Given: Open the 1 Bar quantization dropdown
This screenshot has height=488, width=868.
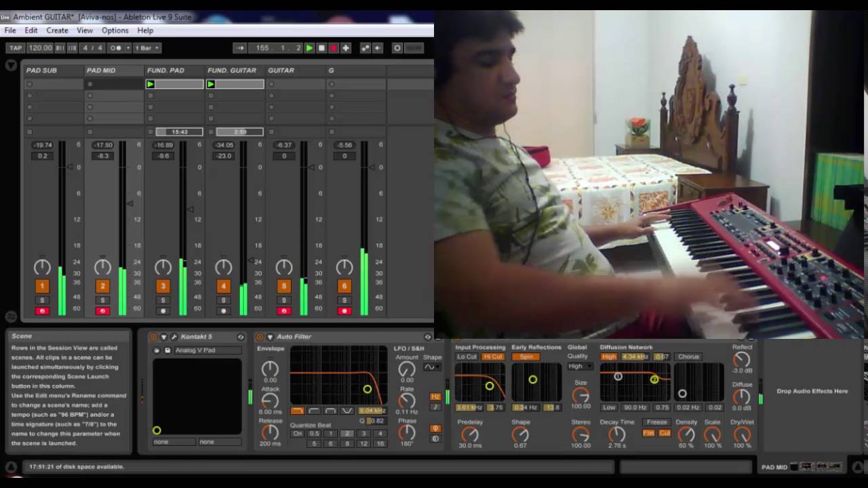Looking at the screenshot, I should pos(146,48).
